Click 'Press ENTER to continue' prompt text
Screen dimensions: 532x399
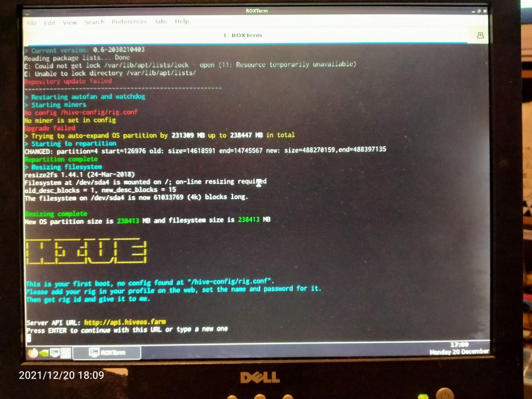(x=127, y=330)
